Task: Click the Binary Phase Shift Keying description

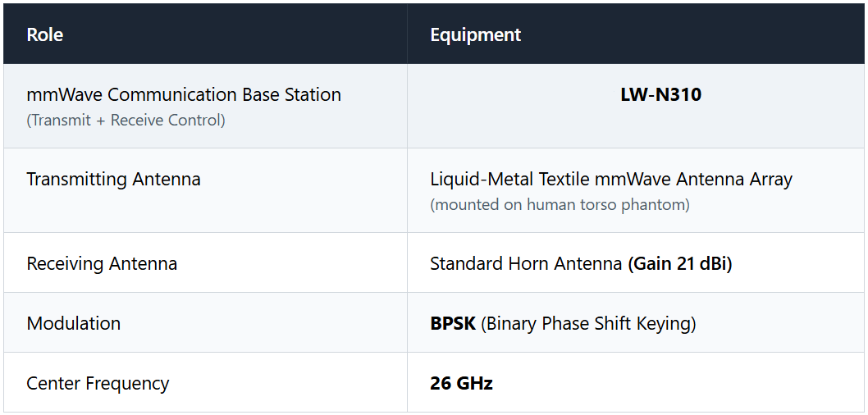Action: pos(588,323)
